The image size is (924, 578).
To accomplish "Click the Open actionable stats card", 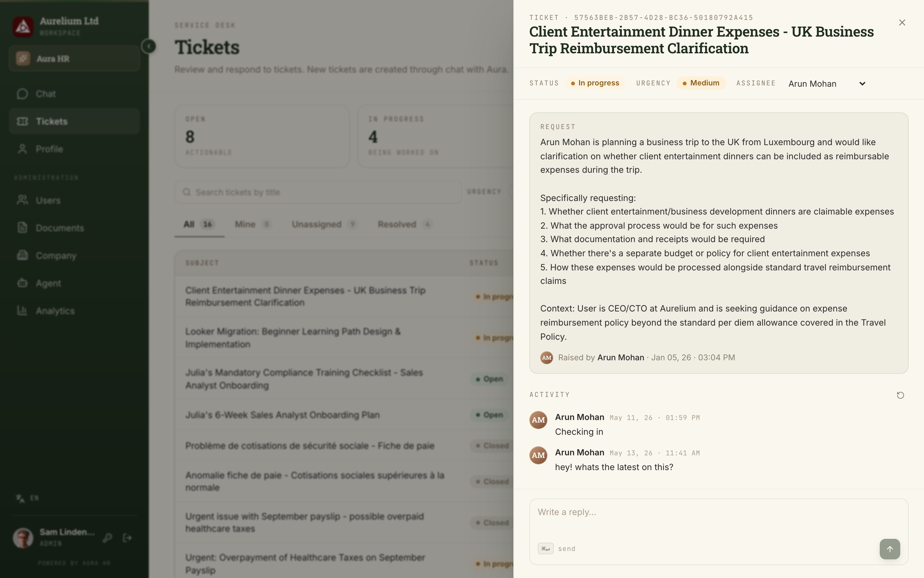I will [x=261, y=136].
